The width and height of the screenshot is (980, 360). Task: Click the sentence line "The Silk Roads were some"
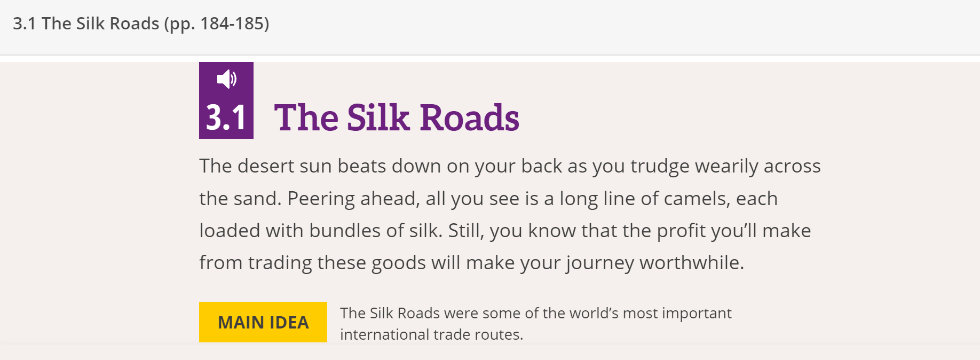pos(535,313)
